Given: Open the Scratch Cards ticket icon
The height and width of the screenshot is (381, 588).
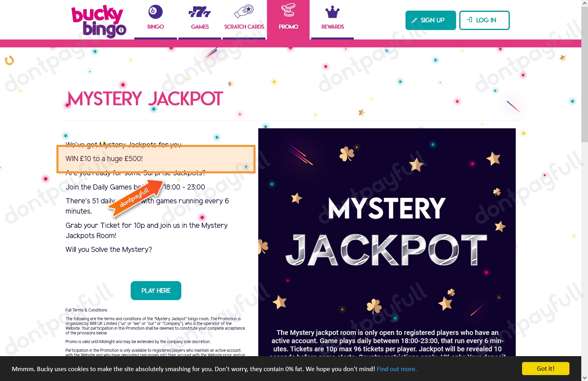Looking at the screenshot, I should 244,11.
